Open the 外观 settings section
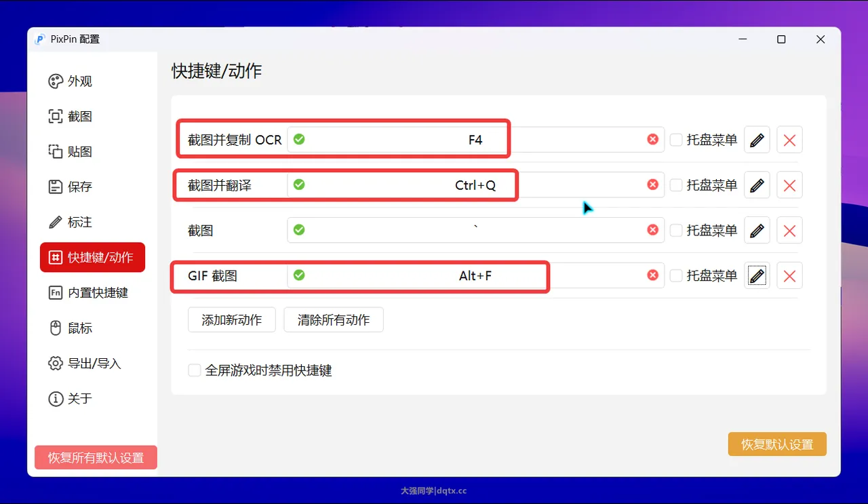 pos(79,81)
